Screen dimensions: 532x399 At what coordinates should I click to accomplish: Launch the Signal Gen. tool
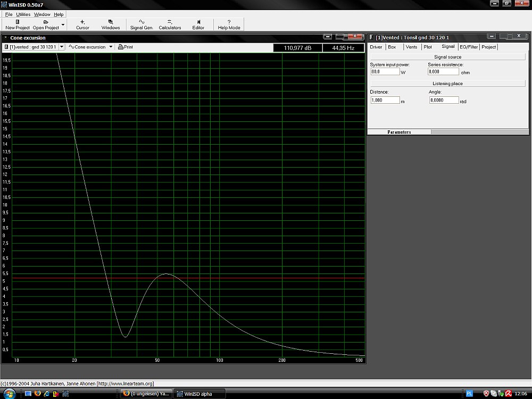pyautogui.click(x=142, y=24)
